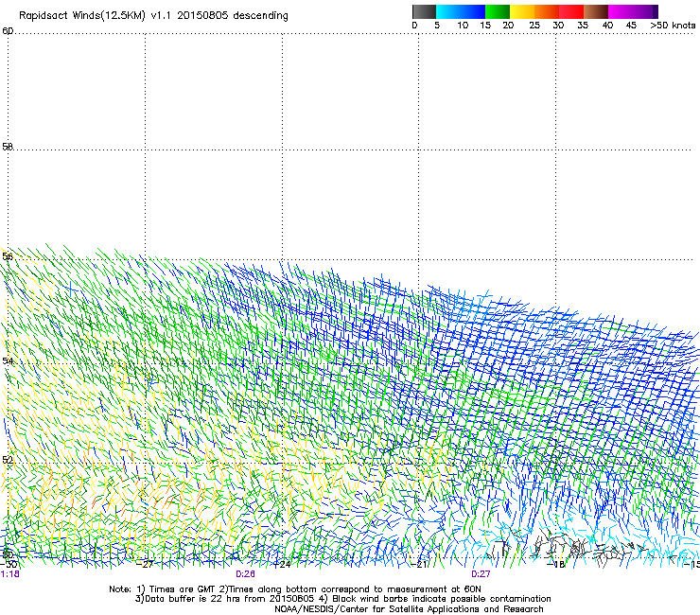Image resolution: width=700 pixels, height=615 pixels.
Task: Click the legend tick label 25
Action: click(x=534, y=26)
